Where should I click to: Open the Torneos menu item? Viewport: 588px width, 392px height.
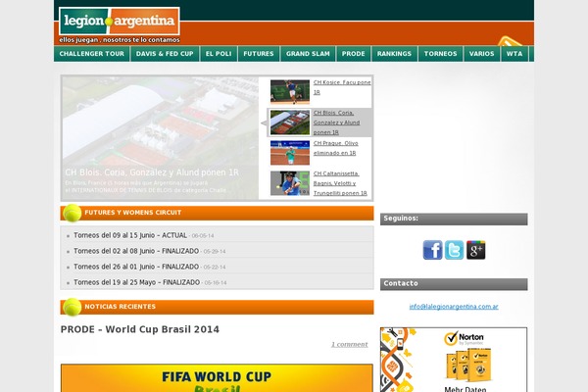click(x=440, y=54)
